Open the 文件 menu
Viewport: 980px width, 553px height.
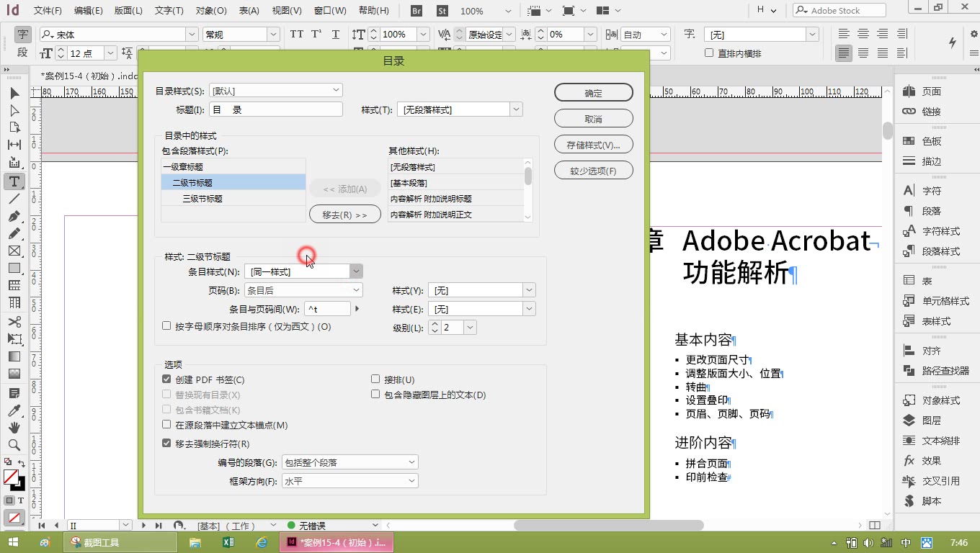coord(48,11)
